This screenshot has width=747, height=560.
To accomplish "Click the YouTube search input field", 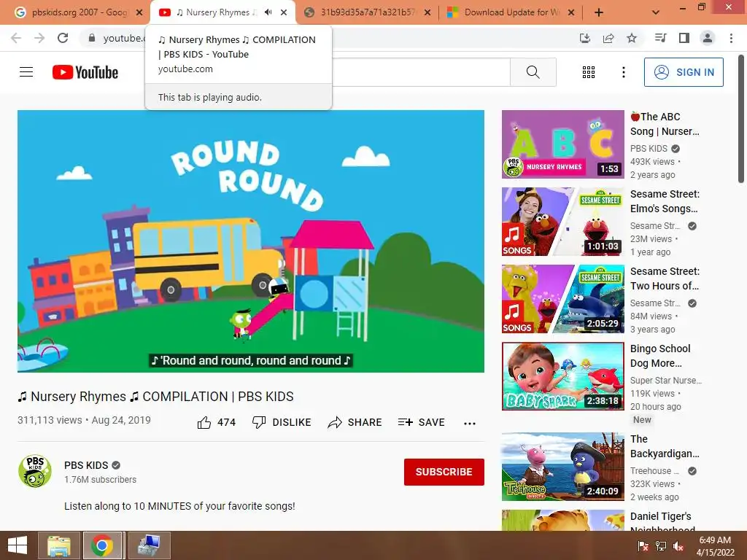I will 421,72.
